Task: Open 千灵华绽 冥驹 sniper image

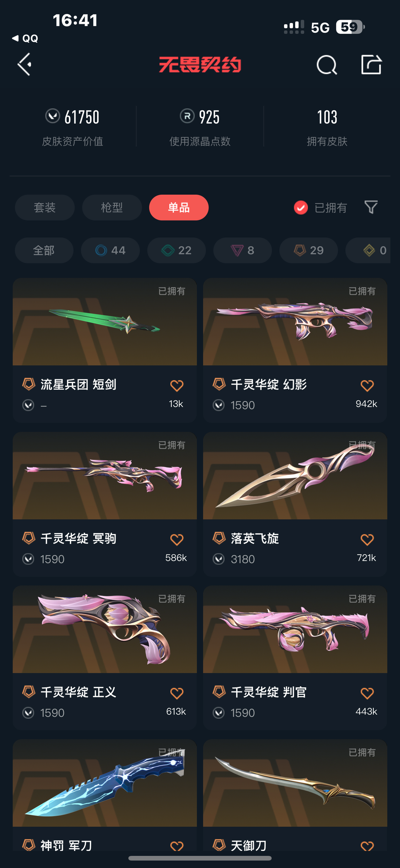Action: (x=105, y=475)
